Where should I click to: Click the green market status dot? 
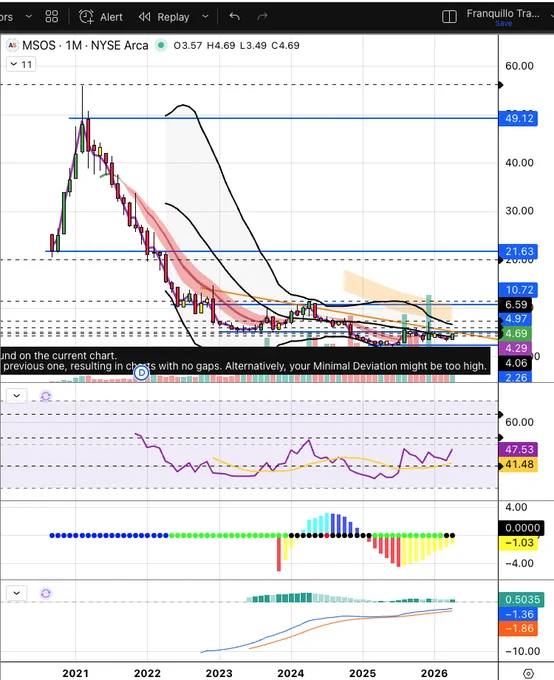[x=161, y=45]
